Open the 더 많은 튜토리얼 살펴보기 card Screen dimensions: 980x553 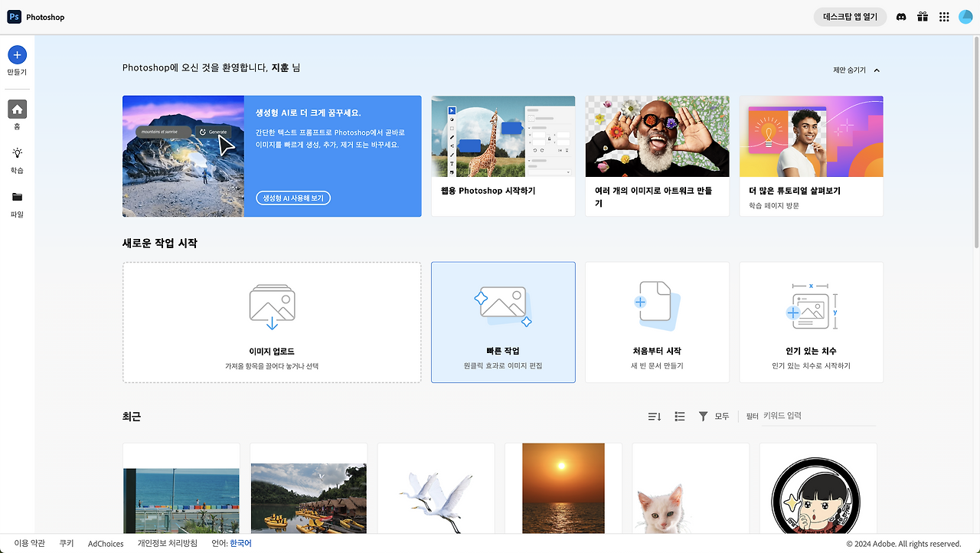click(812, 156)
